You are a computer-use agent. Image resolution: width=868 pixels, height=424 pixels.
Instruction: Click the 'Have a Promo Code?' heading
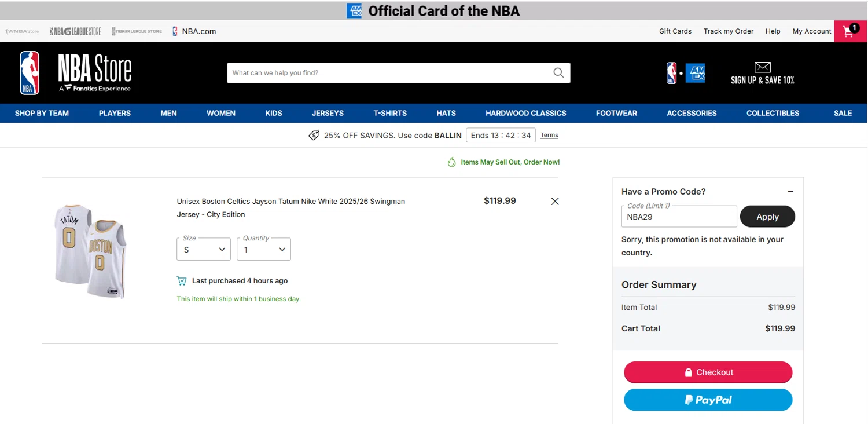[663, 192]
